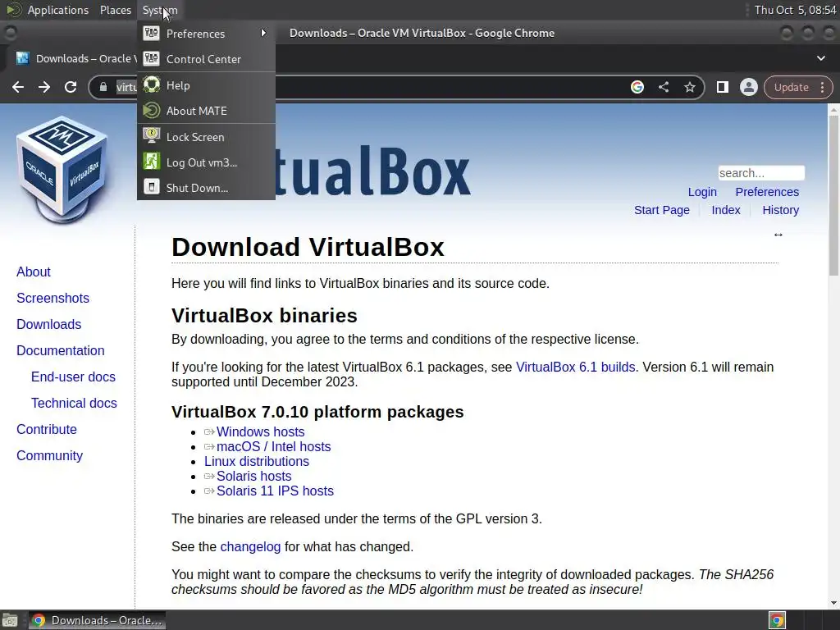This screenshot has height=630, width=840.
Task: Choose Control Center from the menu
Action: [x=206, y=59]
